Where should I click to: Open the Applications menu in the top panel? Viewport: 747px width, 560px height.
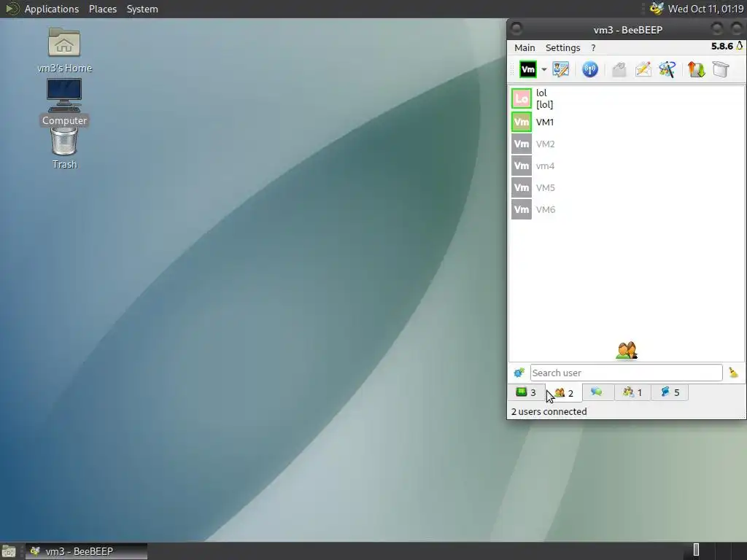[x=52, y=9]
